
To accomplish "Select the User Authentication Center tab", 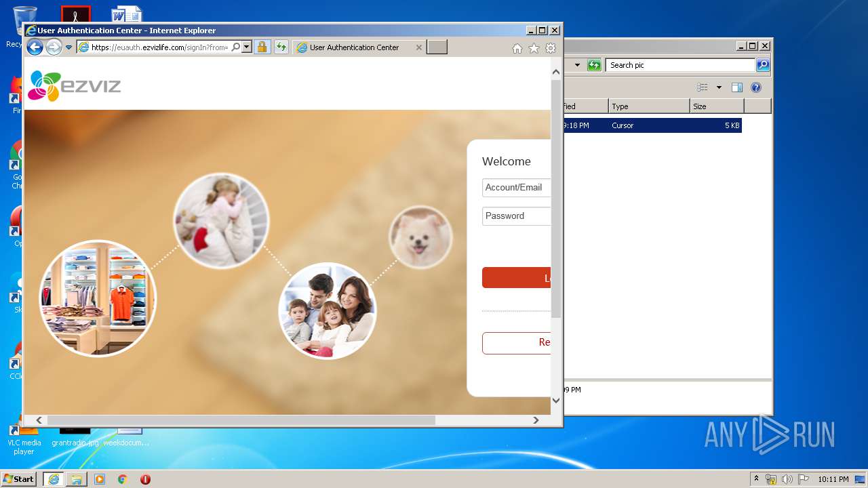I will [x=354, y=47].
